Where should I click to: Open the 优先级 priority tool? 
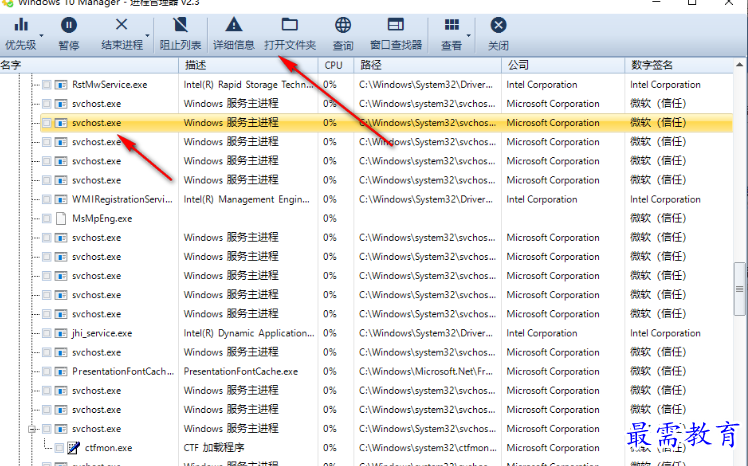coord(21,33)
